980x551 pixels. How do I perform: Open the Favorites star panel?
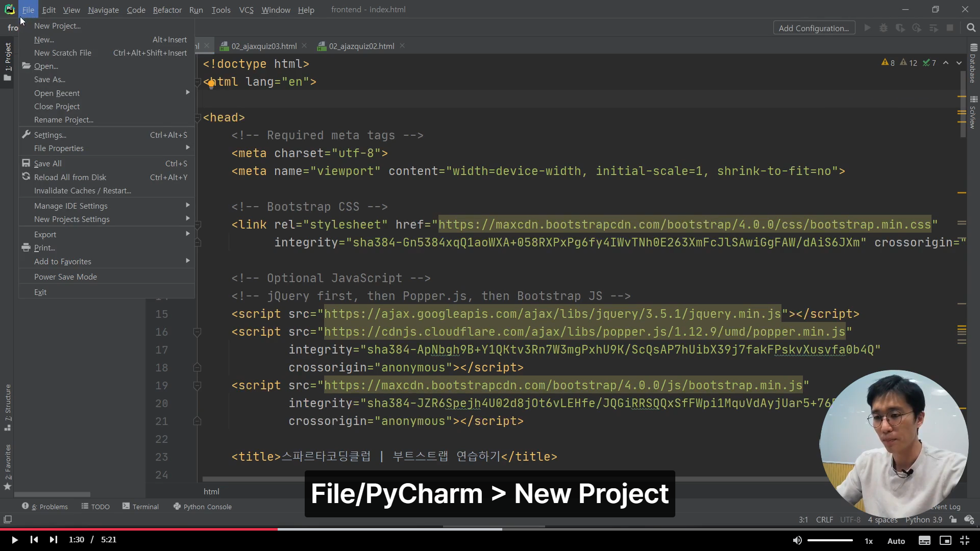(x=8, y=467)
